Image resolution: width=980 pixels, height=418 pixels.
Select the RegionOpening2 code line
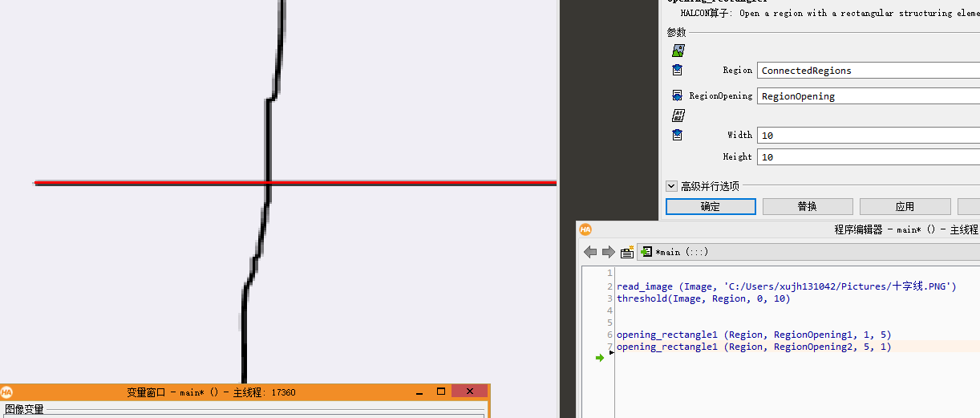[754, 347]
